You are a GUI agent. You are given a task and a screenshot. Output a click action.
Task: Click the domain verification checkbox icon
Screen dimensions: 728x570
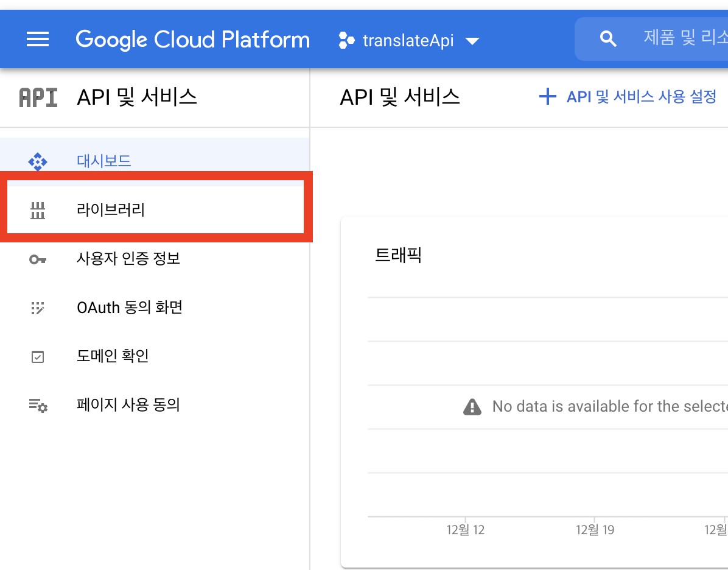coord(38,357)
